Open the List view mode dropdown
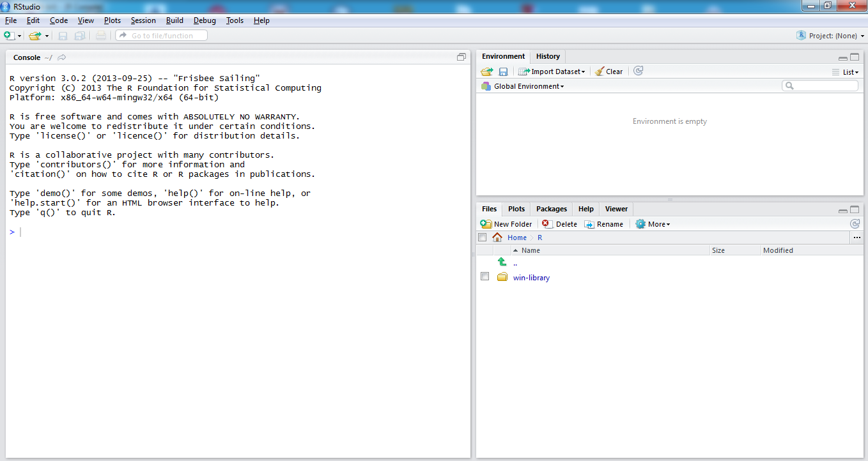The width and height of the screenshot is (868, 461). click(x=846, y=72)
